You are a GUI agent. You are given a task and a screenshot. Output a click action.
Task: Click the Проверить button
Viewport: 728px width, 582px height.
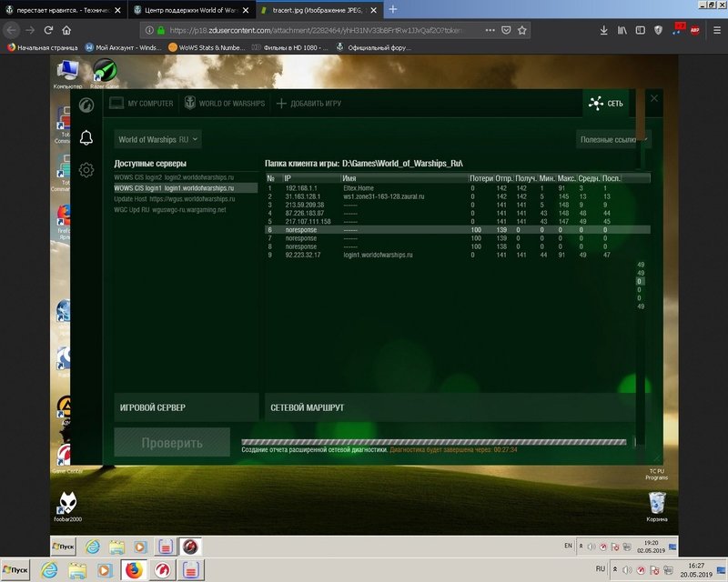pos(172,443)
